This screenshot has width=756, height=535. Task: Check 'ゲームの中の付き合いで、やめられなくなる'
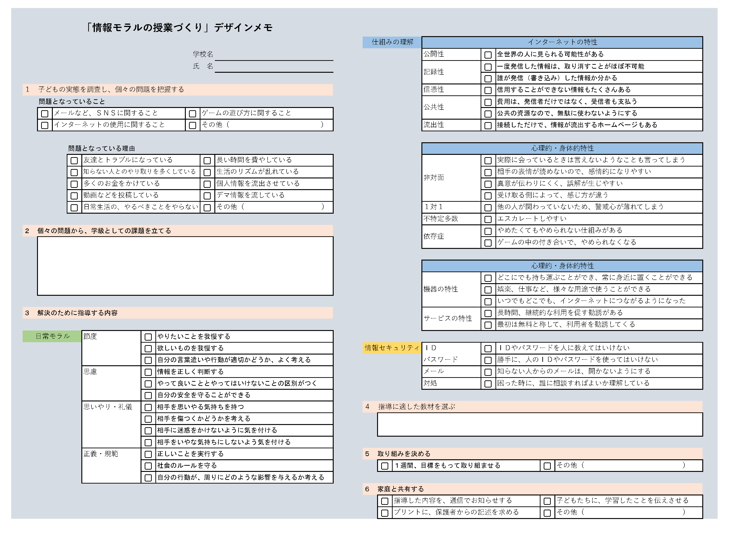[x=488, y=243]
